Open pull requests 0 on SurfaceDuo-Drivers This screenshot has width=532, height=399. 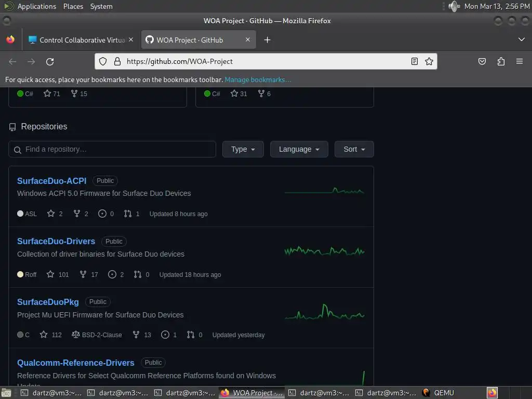pyautogui.click(x=141, y=274)
